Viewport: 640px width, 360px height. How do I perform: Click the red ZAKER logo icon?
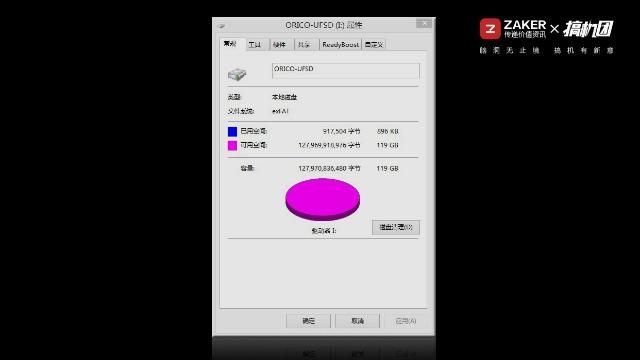490,29
